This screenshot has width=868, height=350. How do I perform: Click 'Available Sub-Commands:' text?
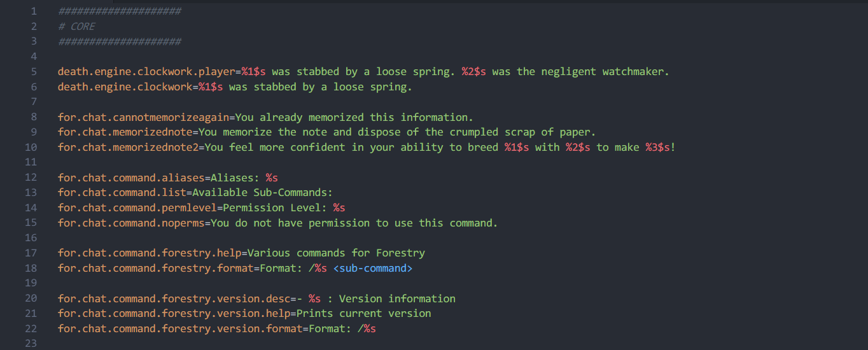click(262, 193)
